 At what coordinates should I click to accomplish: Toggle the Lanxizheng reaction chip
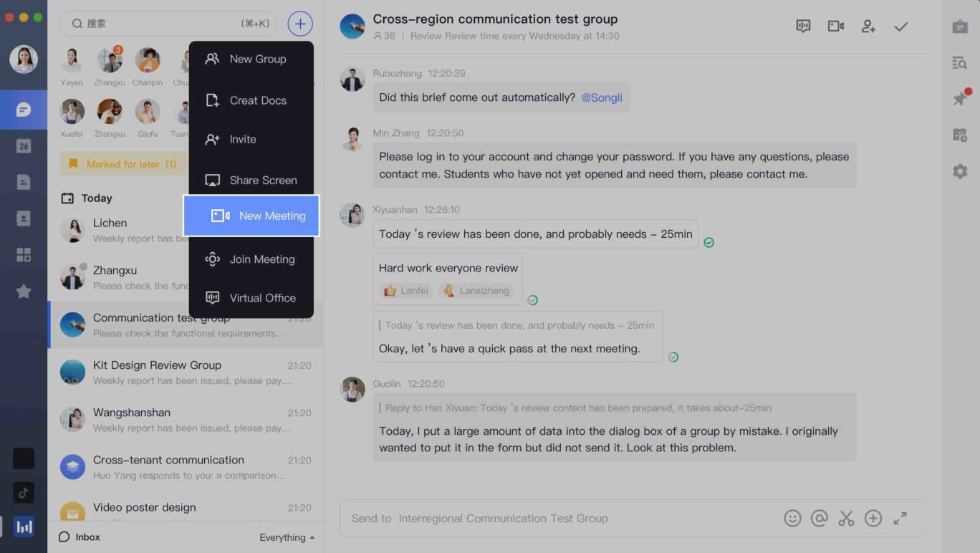pos(476,291)
